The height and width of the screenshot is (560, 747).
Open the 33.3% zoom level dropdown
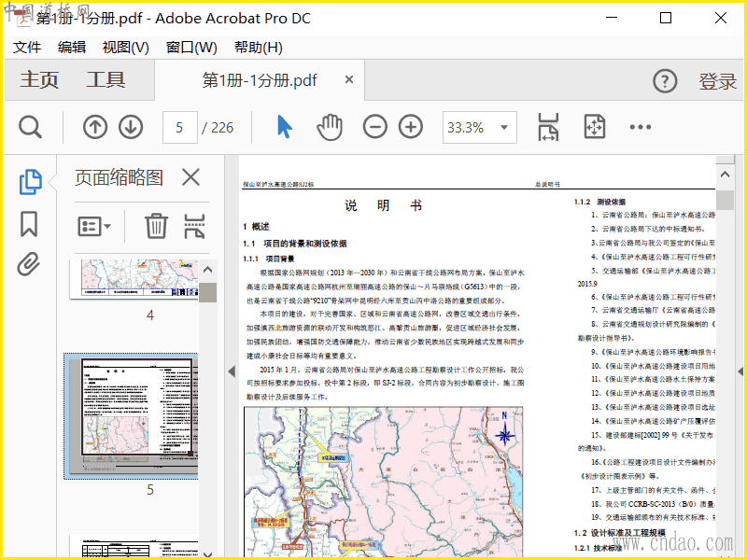point(505,127)
